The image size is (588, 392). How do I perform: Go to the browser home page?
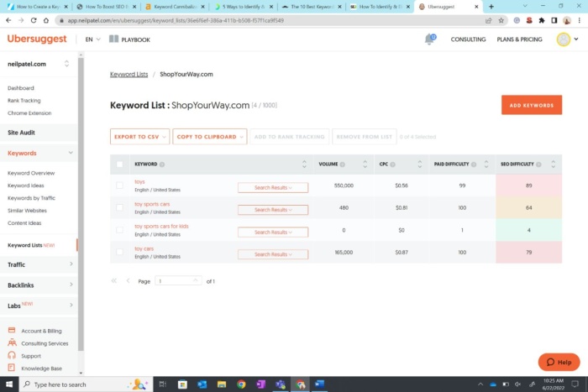[x=45, y=20]
